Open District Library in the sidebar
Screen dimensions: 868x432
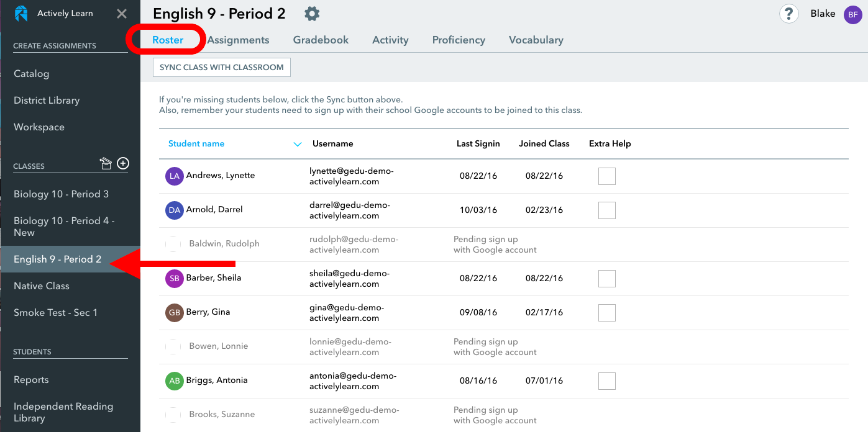pos(47,100)
